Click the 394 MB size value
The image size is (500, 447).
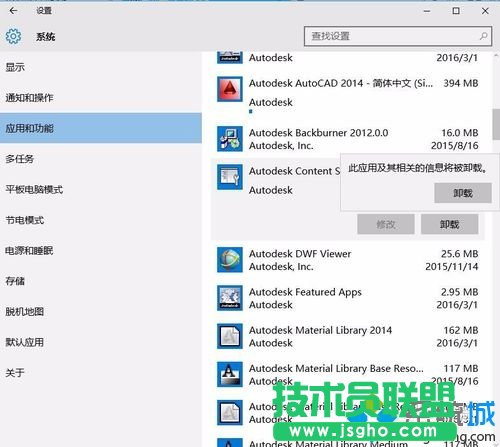click(x=461, y=83)
